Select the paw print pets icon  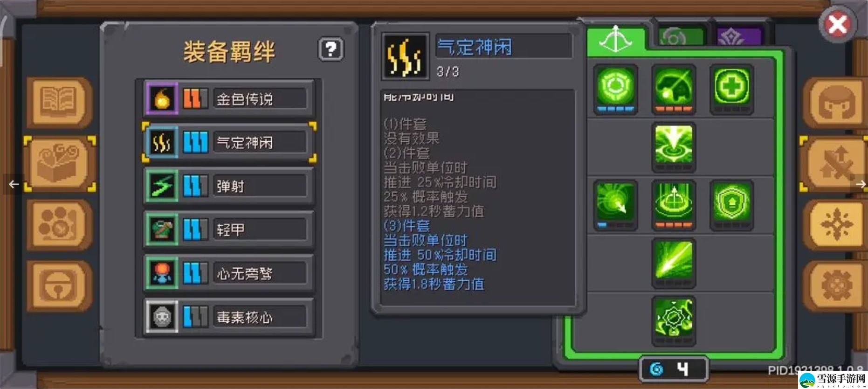pos(60,225)
